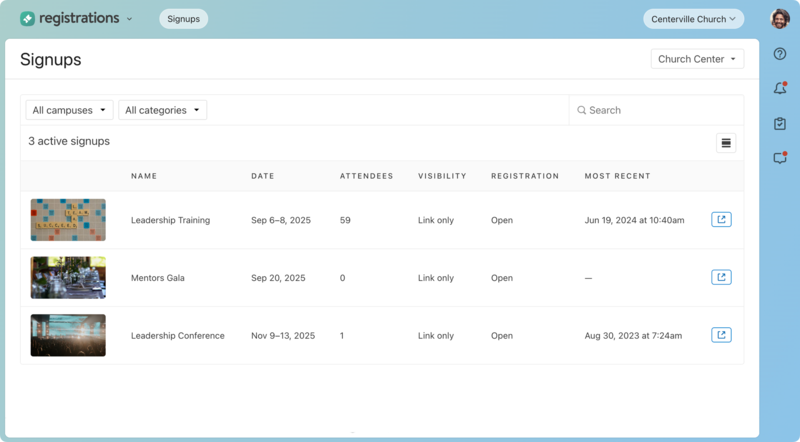This screenshot has height=442, width=800.
Task: Toggle the list view layout icon
Action: click(726, 143)
